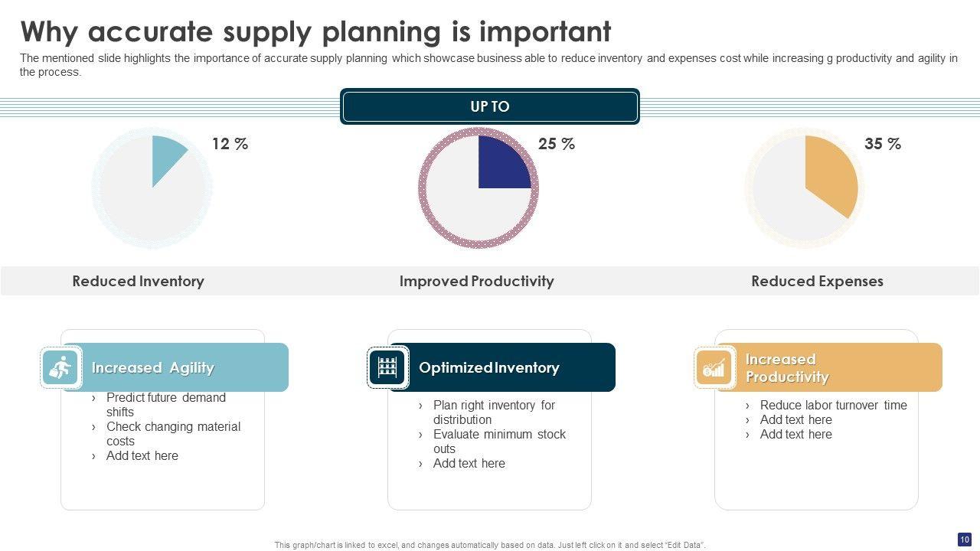Select the 35% orange pie chart
Screen dimensions: 980x551
805,187
